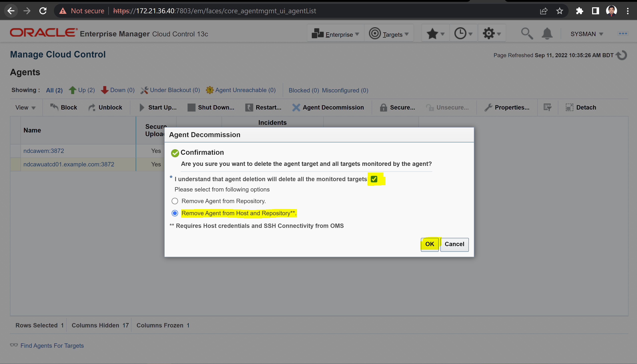Click the Incidents column header
The image size is (637, 364).
(272, 122)
